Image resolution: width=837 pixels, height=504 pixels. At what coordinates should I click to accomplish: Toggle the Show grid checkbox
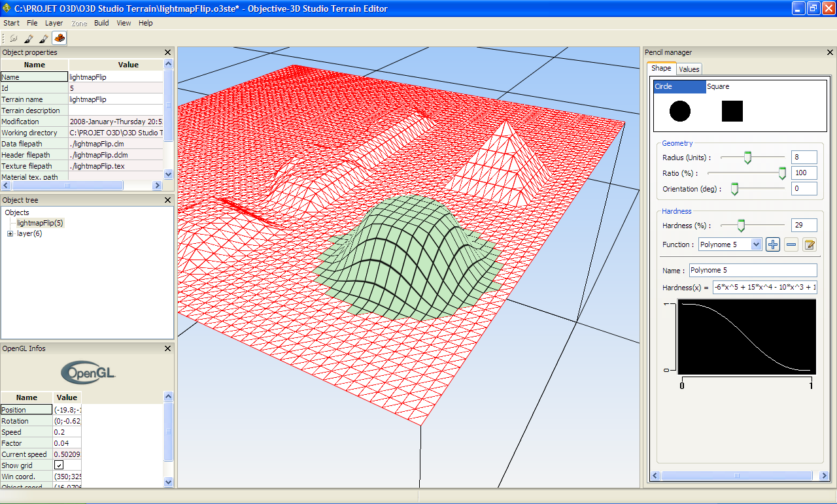tap(59, 465)
